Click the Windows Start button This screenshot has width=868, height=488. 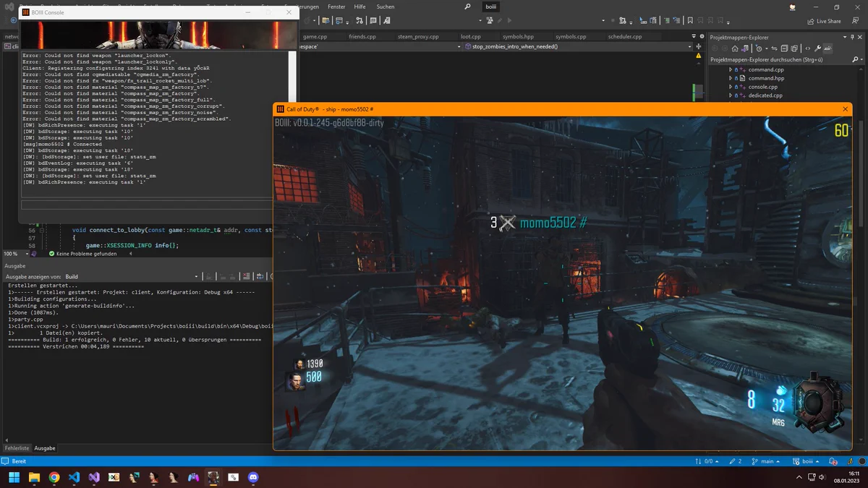14,477
